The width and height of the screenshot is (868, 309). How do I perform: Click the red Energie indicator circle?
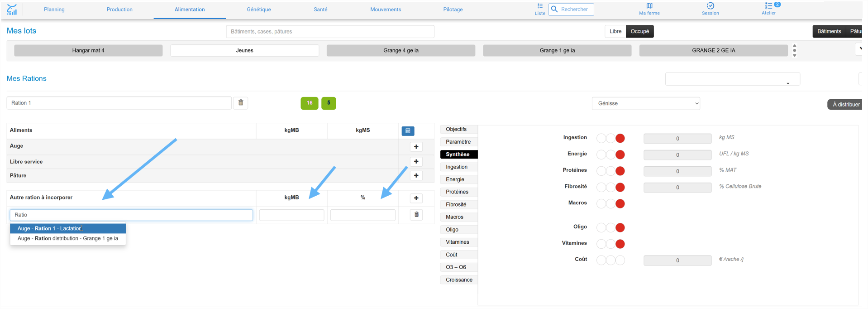click(620, 154)
